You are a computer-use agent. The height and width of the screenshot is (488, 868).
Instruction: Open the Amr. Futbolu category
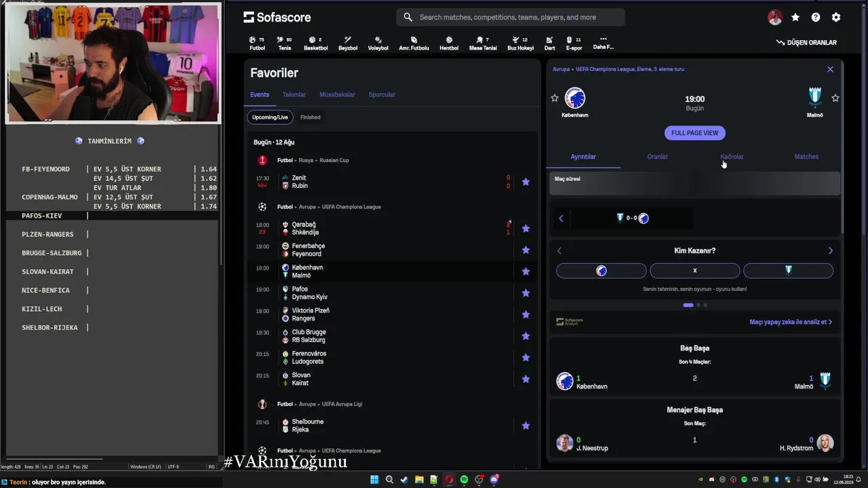414,43
